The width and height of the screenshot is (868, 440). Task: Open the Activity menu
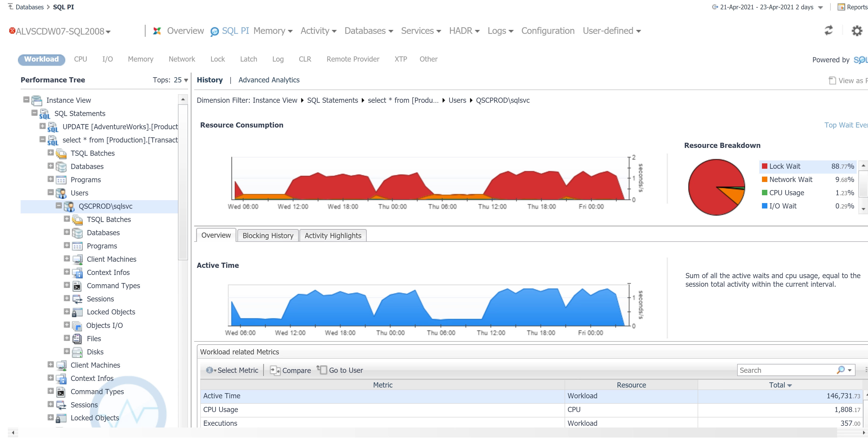click(x=318, y=31)
